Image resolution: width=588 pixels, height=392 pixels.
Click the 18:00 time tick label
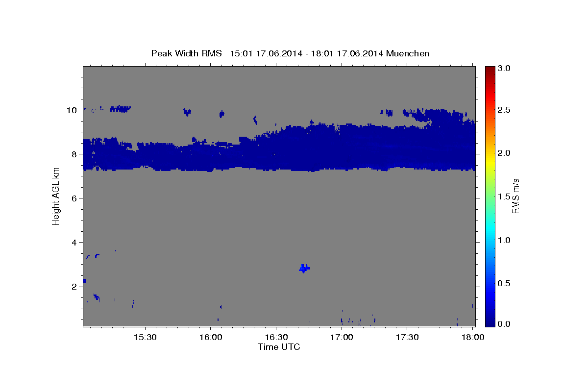point(472,338)
